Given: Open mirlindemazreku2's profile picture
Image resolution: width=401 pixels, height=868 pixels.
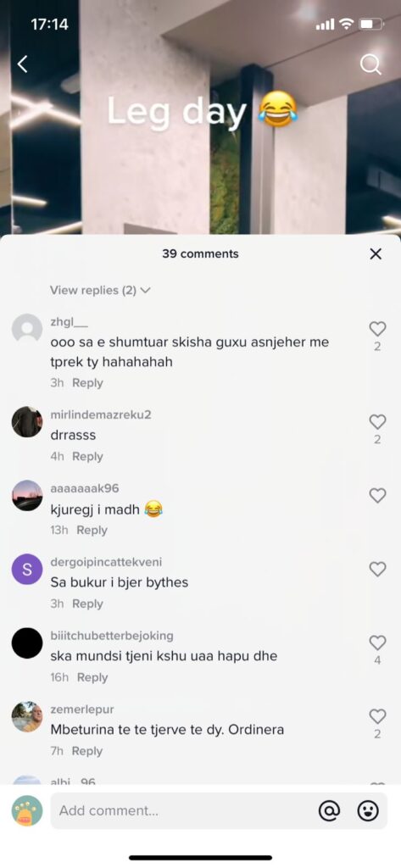Looking at the screenshot, I should click(27, 422).
